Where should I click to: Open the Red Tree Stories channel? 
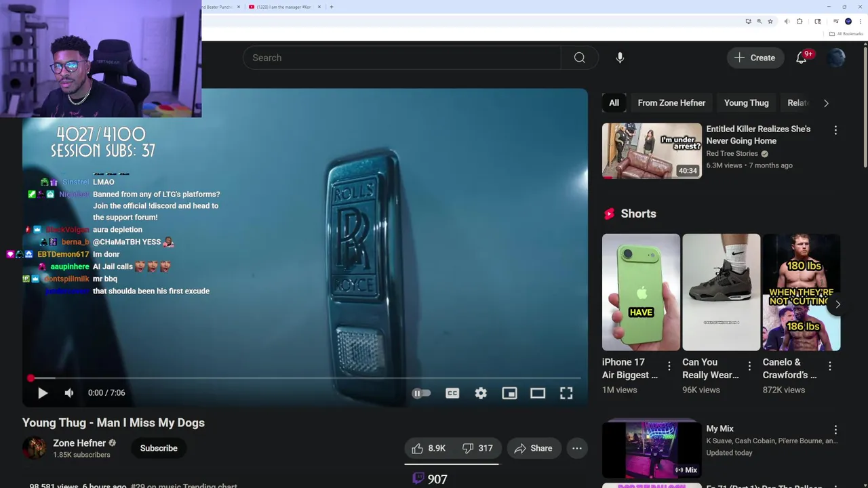point(732,154)
